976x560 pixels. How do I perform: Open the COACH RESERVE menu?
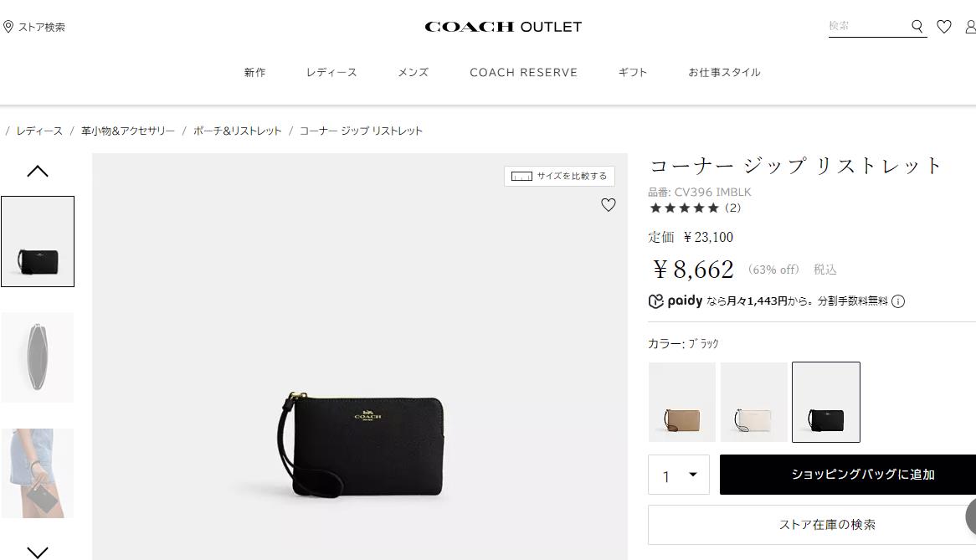coord(523,72)
